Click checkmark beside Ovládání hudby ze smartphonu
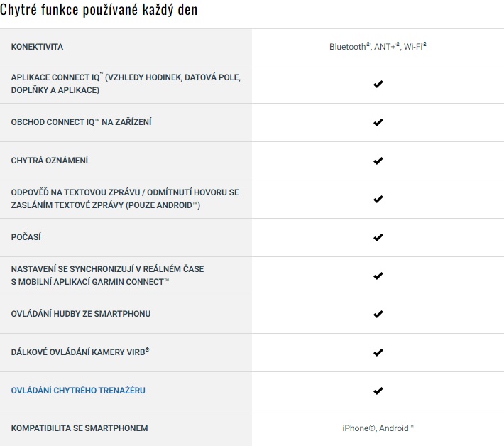Screen dimensions: 504x446 [x=378, y=314]
